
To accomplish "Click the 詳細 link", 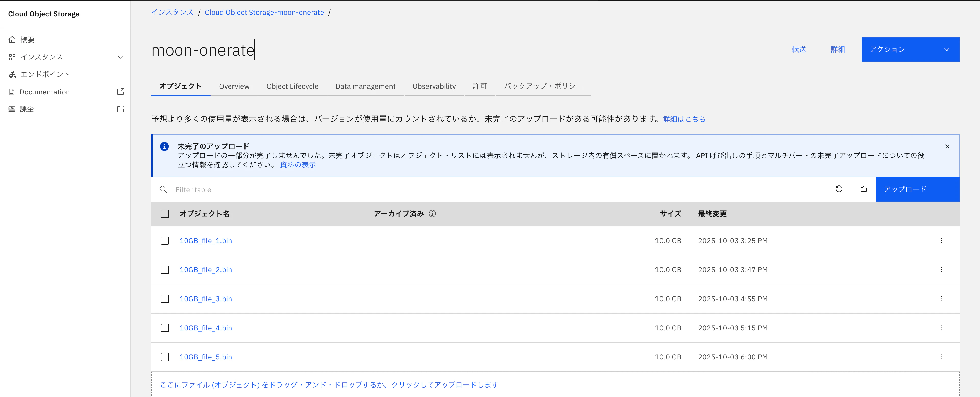I will (x=838, y=49).
